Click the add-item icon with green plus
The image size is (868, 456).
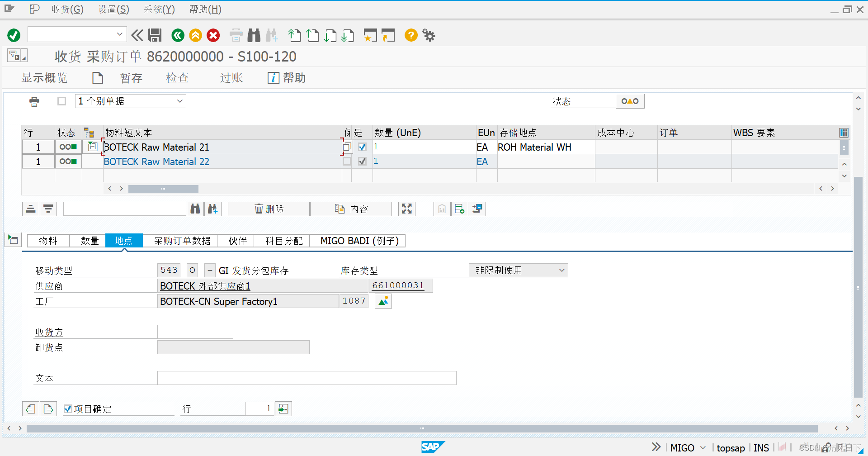pos(460,209)
